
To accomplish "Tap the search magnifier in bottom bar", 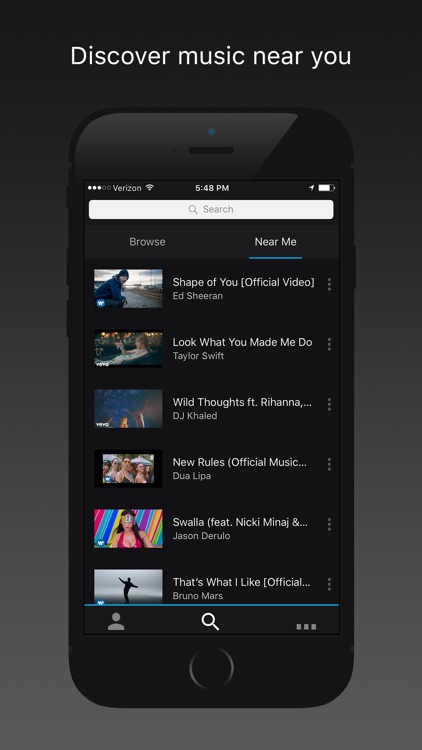I will (210, 621).
